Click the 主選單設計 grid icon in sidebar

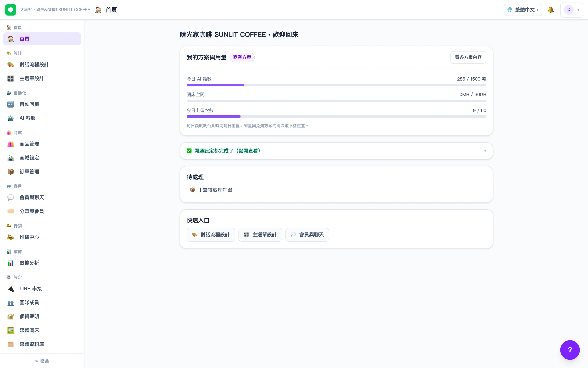[x=10, y=78]
